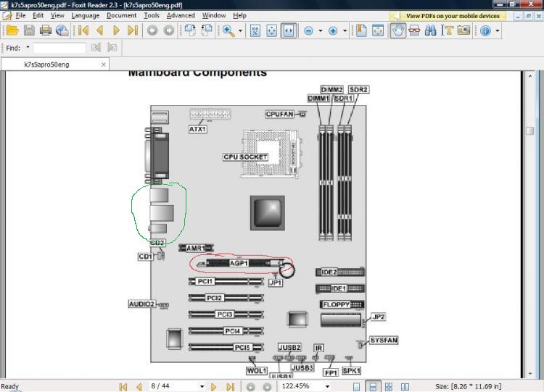The image size is (544, 392).
Task: Go to first page using toolbar arrow
Action: pyautogui.click(x=83, y=31)
